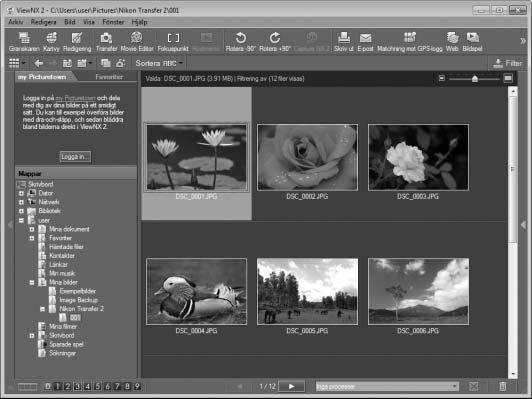Click the stacked images icon in second toolbar

(x=106, y=63)
